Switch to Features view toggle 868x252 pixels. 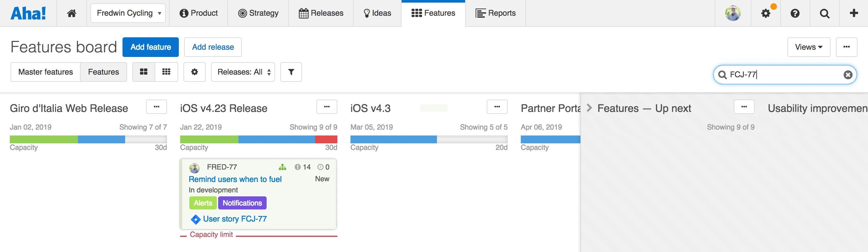click(x=104, y=72)
